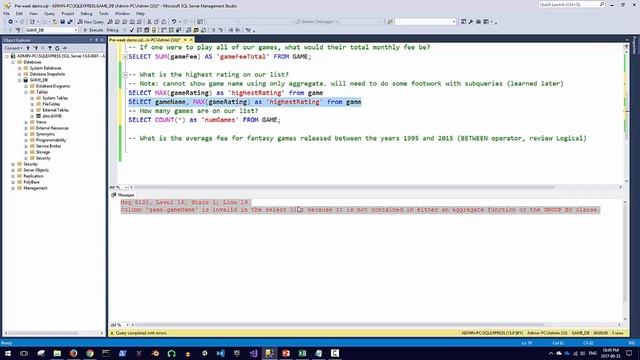Screen dimensions: 640x360
Task: Expand the Views folder node
Action: pos(26,122)
